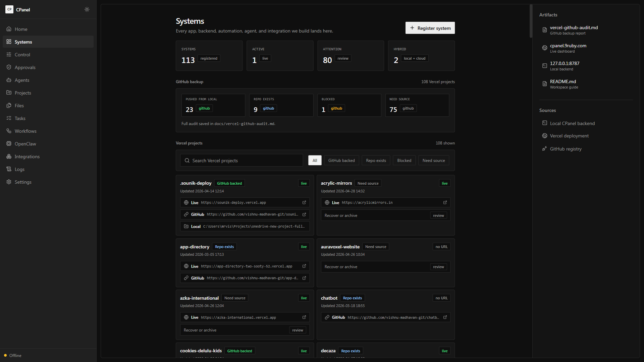644x362 pixels.
Task: Open the 127.0.0.1:8787 local backend artifact
Action: coord(586,66)
